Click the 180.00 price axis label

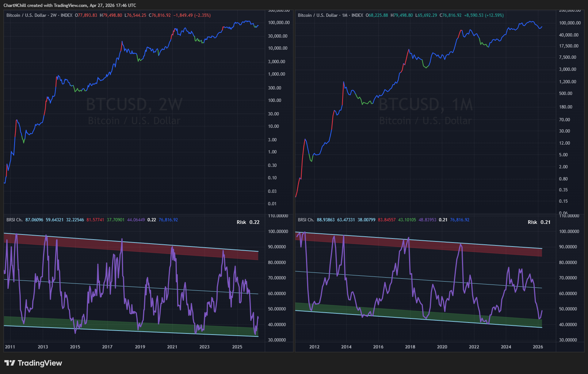point(566,107)
